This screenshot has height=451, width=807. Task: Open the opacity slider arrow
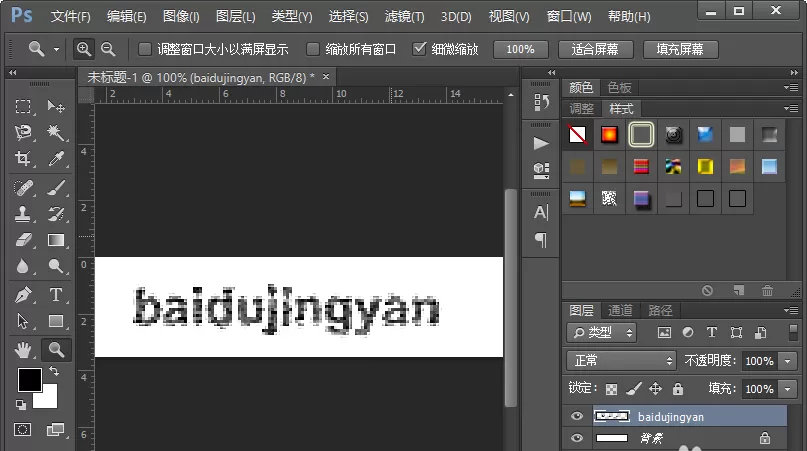pos(787,361)
